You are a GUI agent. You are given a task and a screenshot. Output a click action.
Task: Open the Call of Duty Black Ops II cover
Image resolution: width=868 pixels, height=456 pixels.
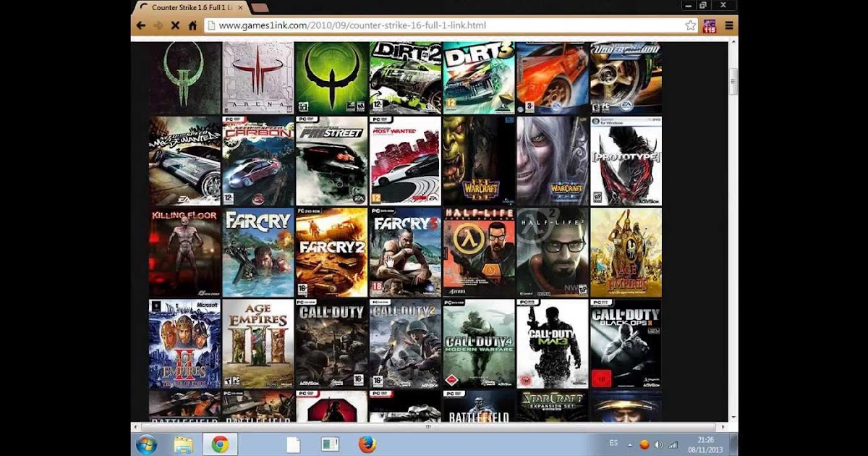[626, 344]
